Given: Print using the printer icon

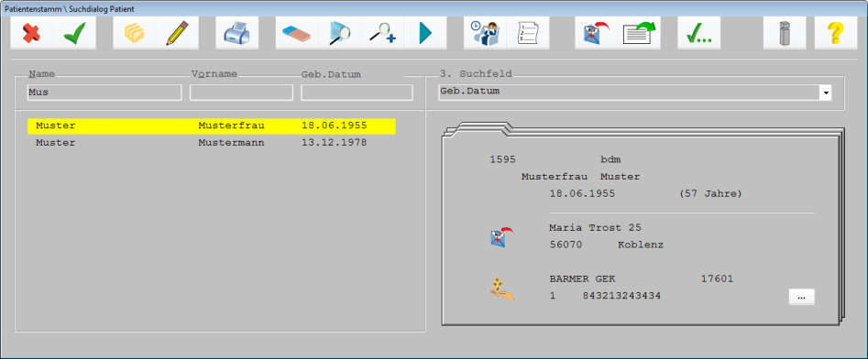Looking at the screenshot, I should 236,33.
